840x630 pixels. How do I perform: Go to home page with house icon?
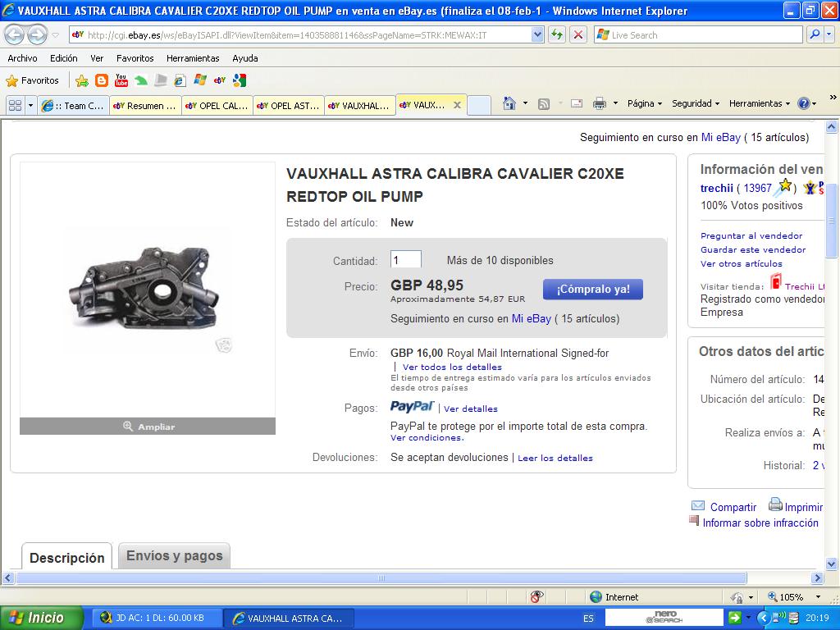pyautogui.click(x=509, y=103)
